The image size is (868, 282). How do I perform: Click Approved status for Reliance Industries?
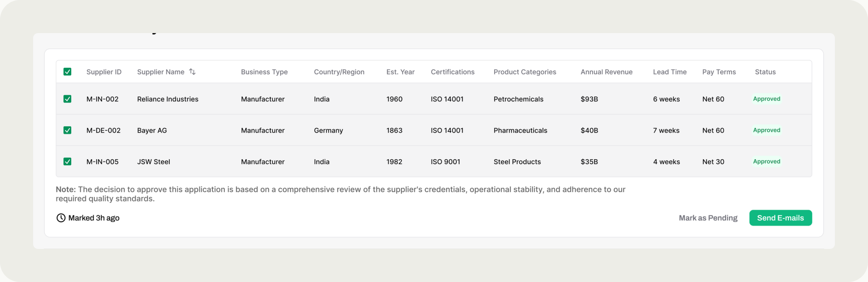767,99
